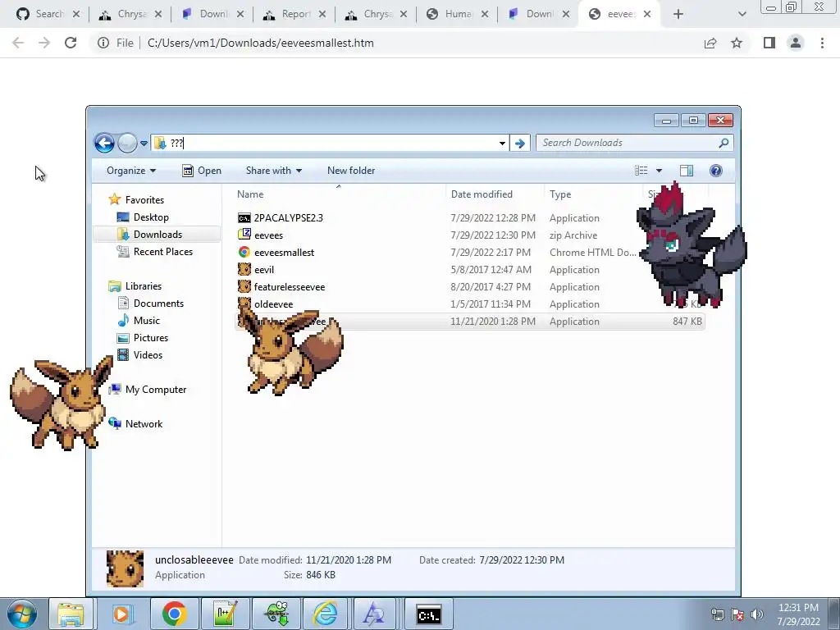
Task: Select My Computer in the sidebar
Action: pyautogui.click(x=155, y=390)
